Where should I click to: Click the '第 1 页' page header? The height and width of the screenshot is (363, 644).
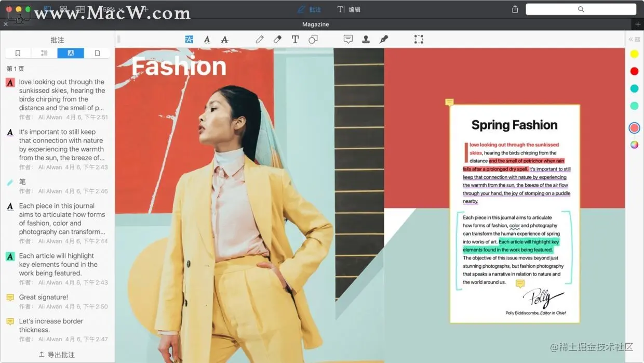15,69
